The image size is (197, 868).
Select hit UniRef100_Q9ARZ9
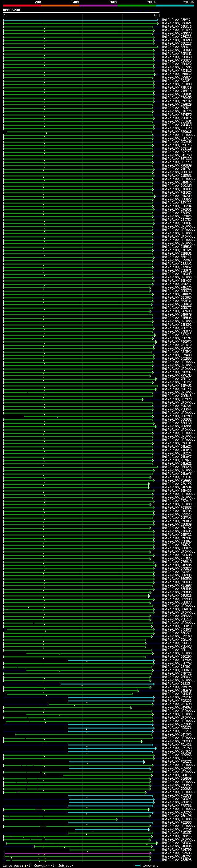pos(177,104)
